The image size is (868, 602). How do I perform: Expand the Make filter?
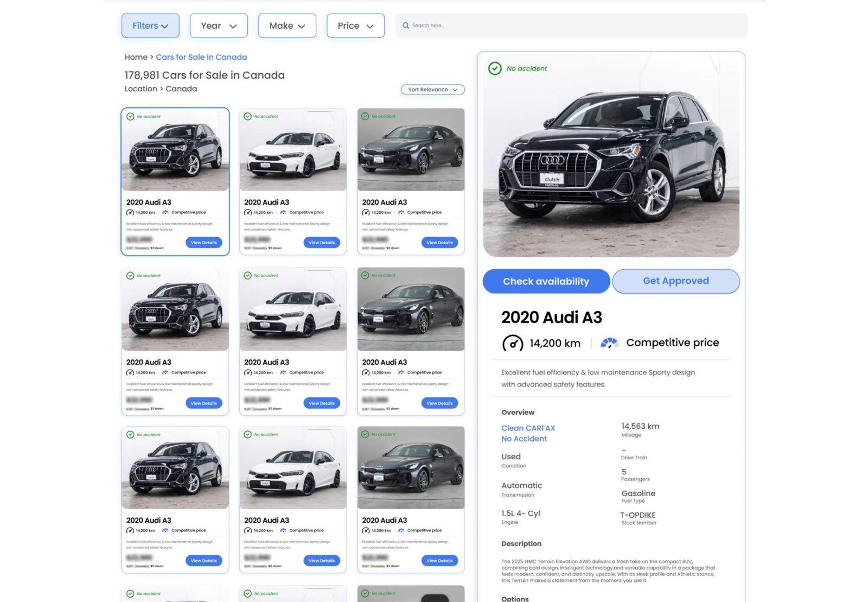tap(287, 26)
